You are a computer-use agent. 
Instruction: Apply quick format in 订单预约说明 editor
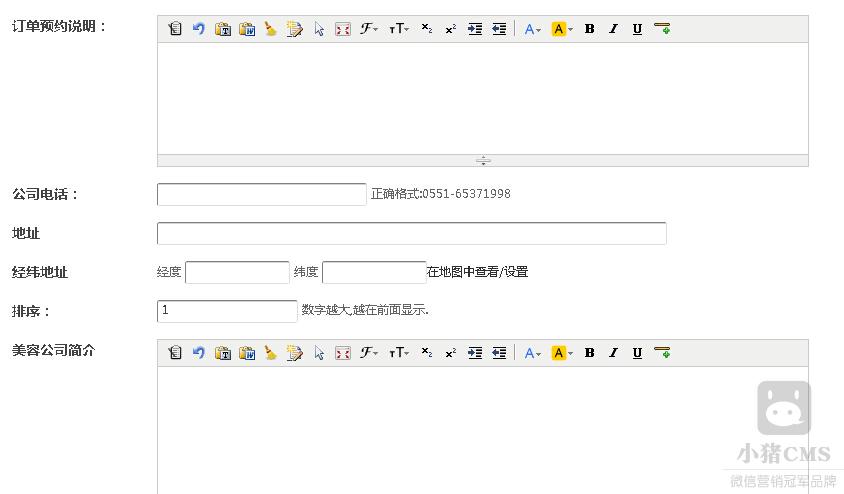pyautogui.click(x=294, y=29)
